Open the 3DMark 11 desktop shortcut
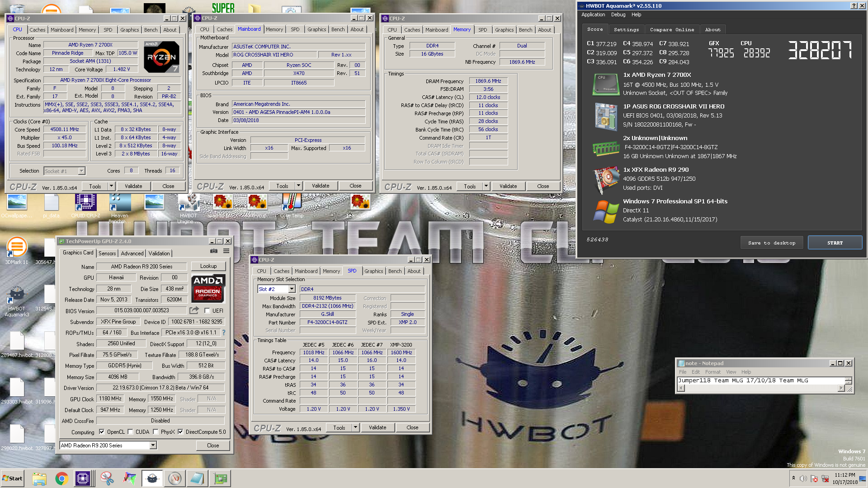Screen dimensions: 868x488 17,250
